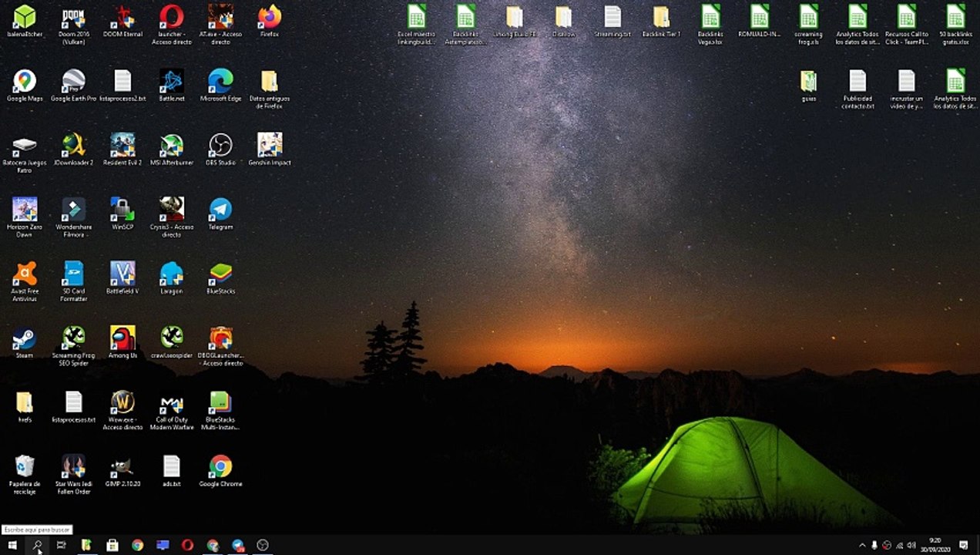Image resolution: width=980 pixels, height=555 pixels.
Task: Open Telegram from the taskbar
Action: [x=237, y=545]
